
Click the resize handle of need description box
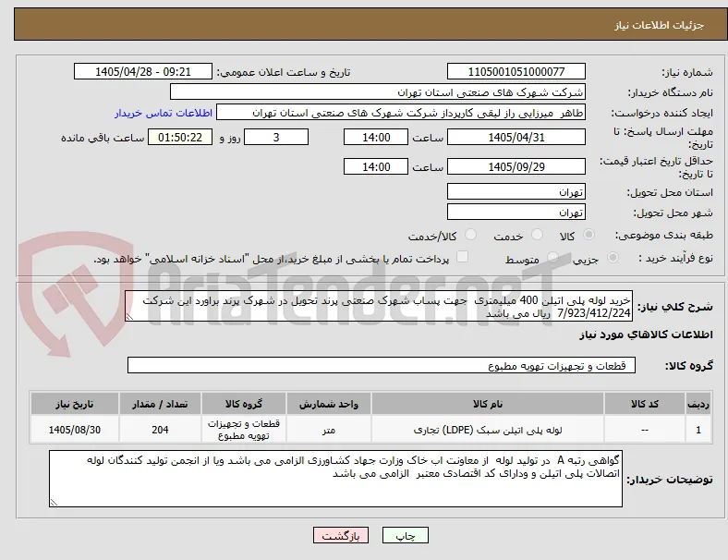pos(129,317)
